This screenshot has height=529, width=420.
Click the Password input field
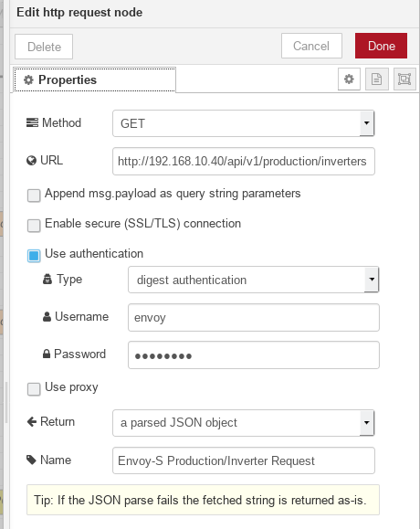point(254,354)
